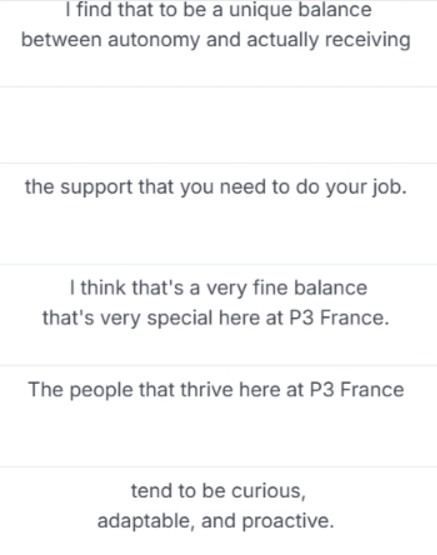
Task: Select the caption 'The people that thrive here at P3 France'
Action: 216,390
